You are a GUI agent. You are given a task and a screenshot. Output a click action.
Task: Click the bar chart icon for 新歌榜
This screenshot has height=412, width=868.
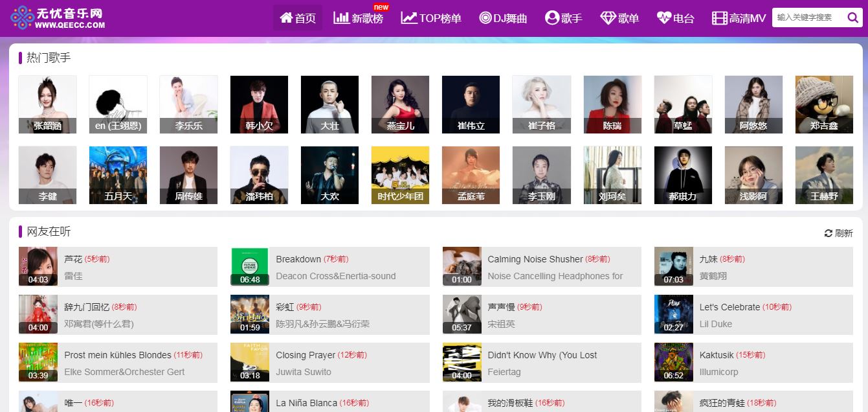pyautogui.click(x=341, y=17)
